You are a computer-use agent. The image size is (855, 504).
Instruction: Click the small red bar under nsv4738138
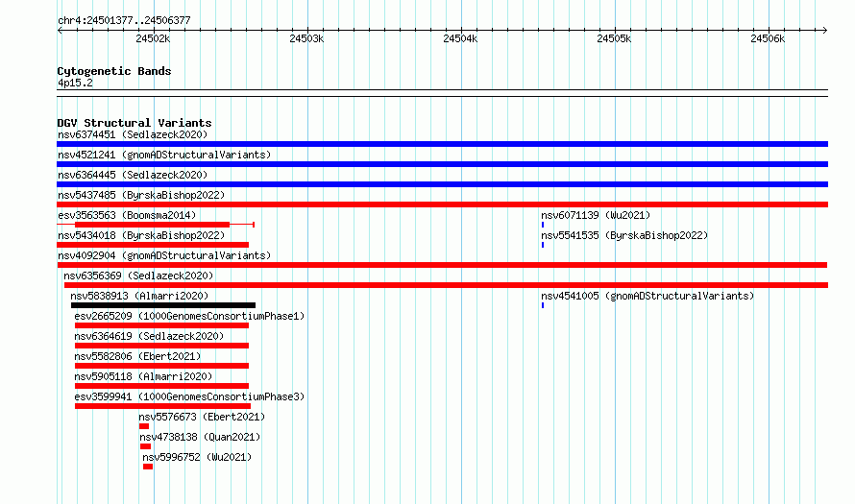(x=146, y=446)
